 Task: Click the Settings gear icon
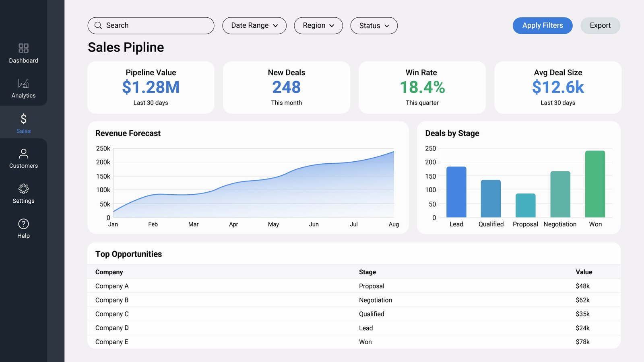pos(23,189)
